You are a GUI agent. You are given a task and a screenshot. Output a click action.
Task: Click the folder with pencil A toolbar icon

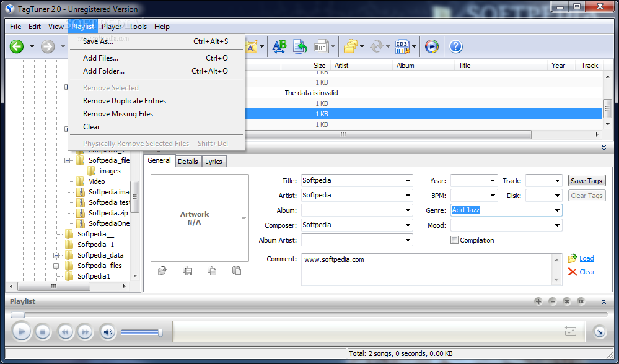click(252, 46)
